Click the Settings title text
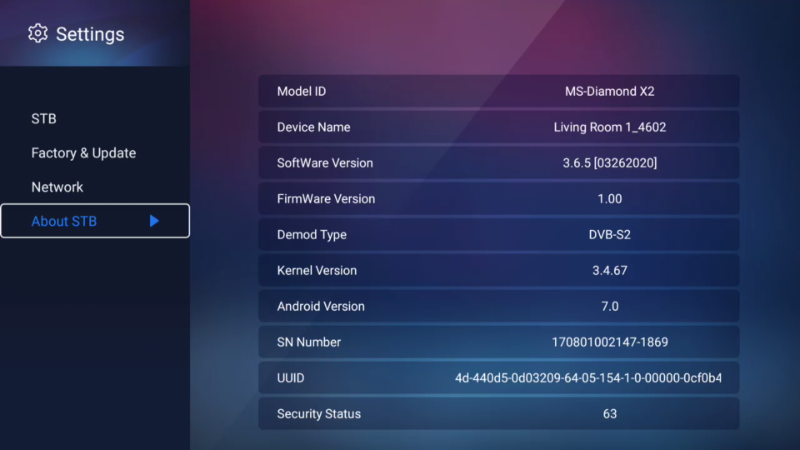The width and height of the screenshot is (800, 450). (90, 34)
